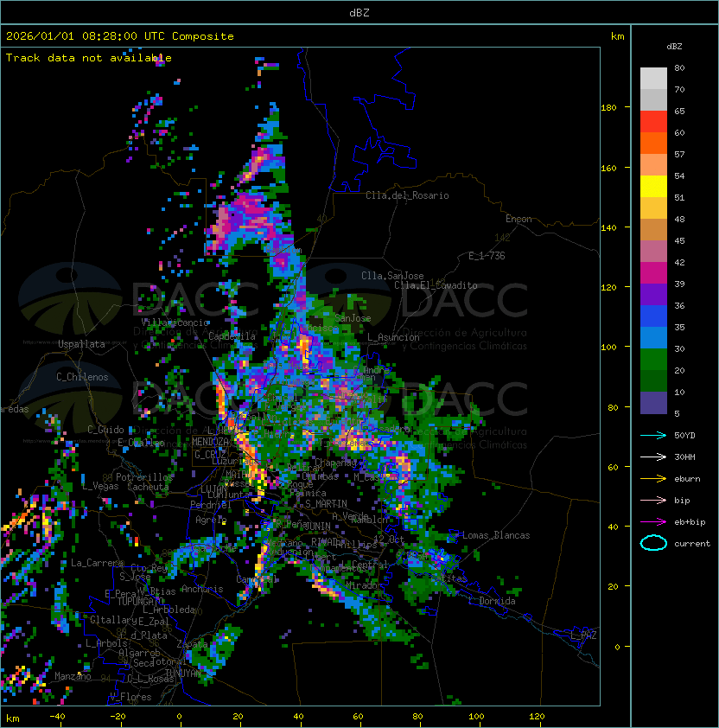Select the gold 48-51 dBZ color band

click(x=653, y=208)
